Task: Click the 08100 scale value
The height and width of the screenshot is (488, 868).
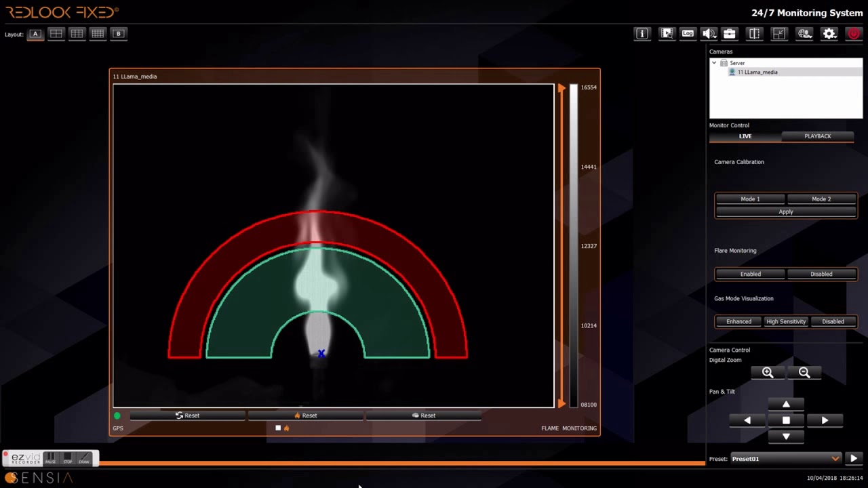Action: tap(589, 405)
